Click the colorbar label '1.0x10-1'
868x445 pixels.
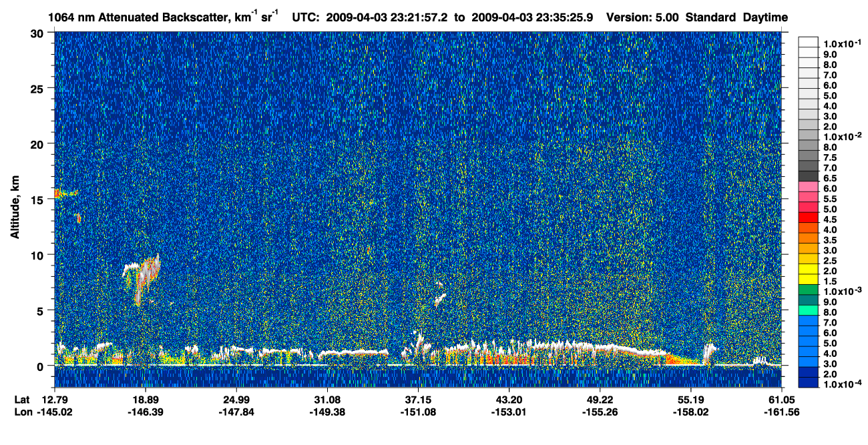coord(841,43)
